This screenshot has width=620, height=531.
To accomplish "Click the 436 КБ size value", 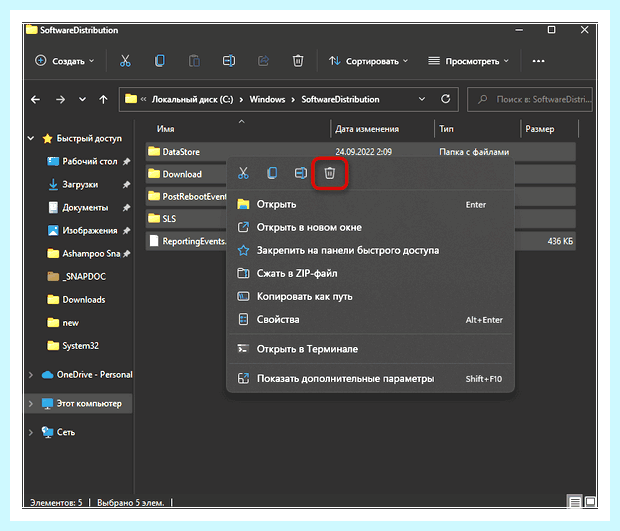I will click(x=560, y=241).
